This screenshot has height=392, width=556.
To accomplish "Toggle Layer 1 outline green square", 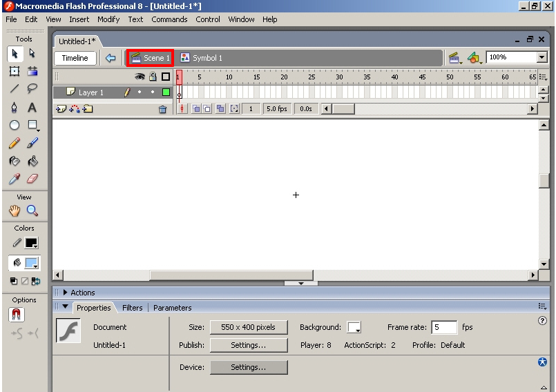I will (166, 92).
